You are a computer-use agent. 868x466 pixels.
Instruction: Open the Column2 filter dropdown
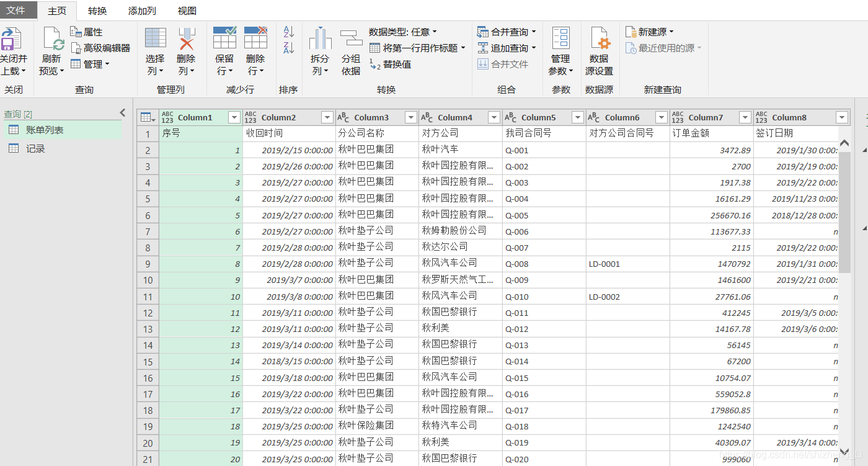pyautogui.click(x=327, y=117)
